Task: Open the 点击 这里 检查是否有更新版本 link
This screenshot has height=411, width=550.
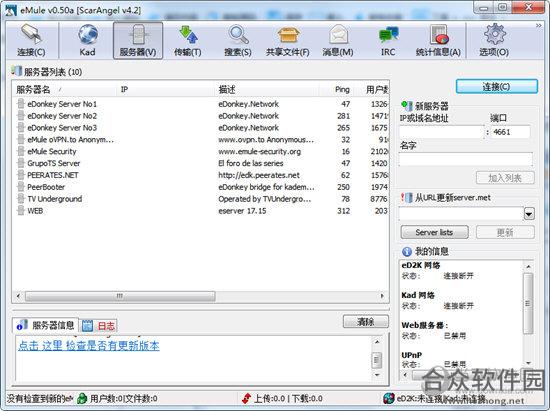Action: [x=89, y=346]
